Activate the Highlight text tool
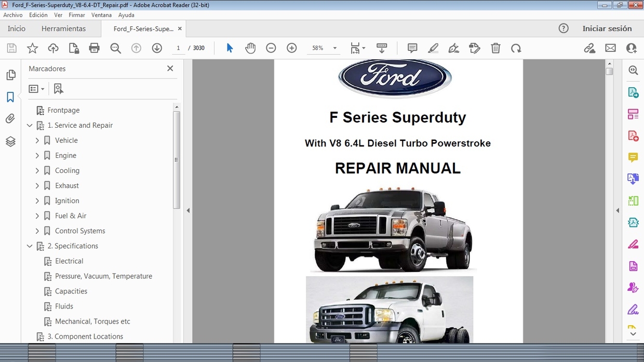The width and height of the screenshot is (644, 362). (x=433, y=48)
